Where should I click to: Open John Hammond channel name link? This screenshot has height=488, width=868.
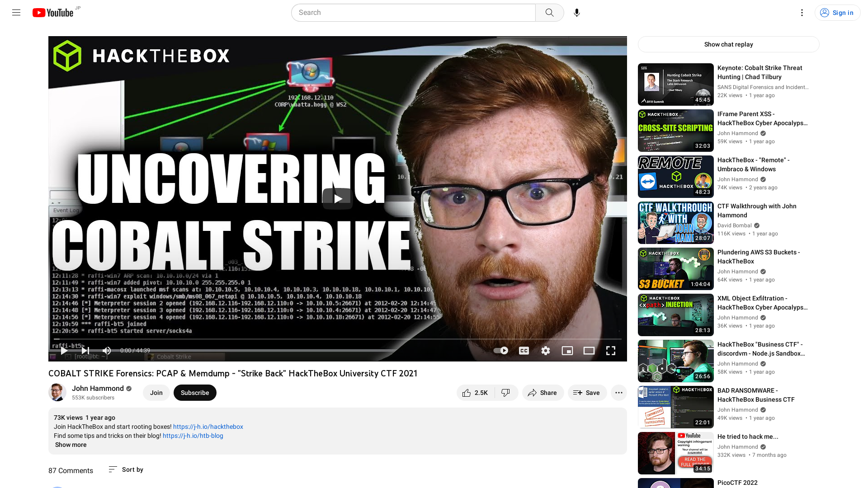point(98,389)
